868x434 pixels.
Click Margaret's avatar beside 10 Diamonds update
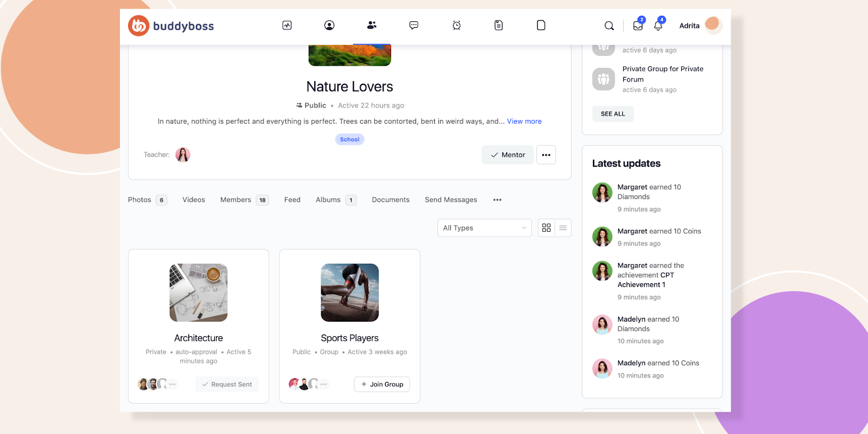[602, 193]
